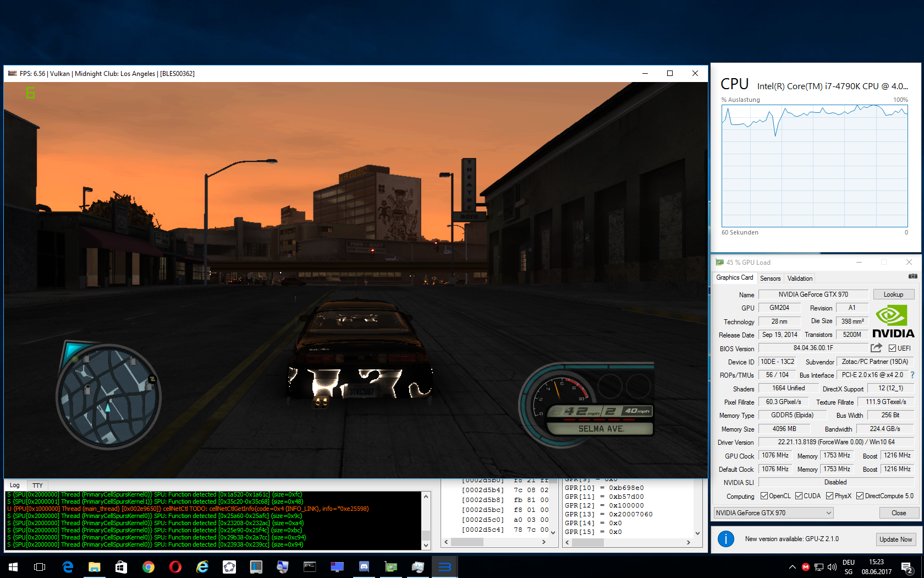Click the Update Now button

point(895,539)
